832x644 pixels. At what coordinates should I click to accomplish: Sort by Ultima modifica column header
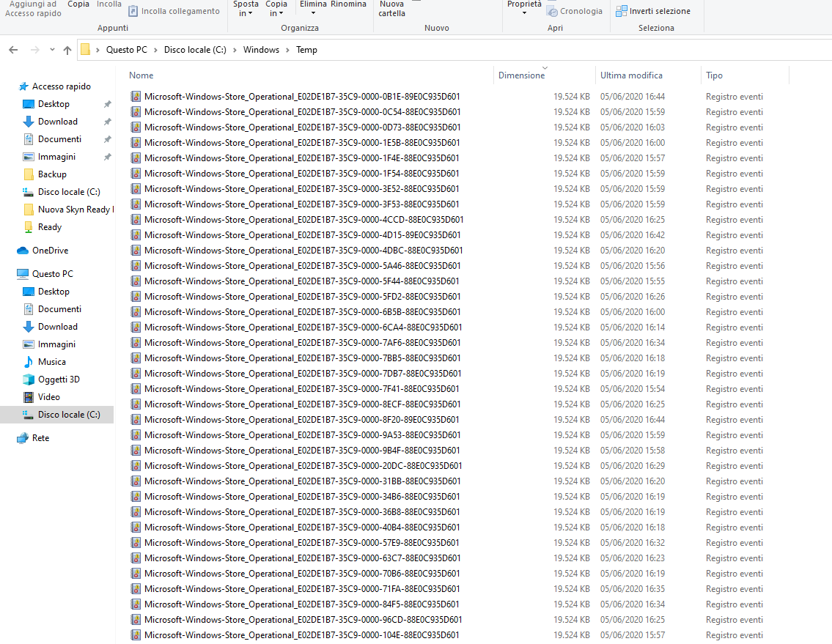pyautogui.click(x=631, y=75)
